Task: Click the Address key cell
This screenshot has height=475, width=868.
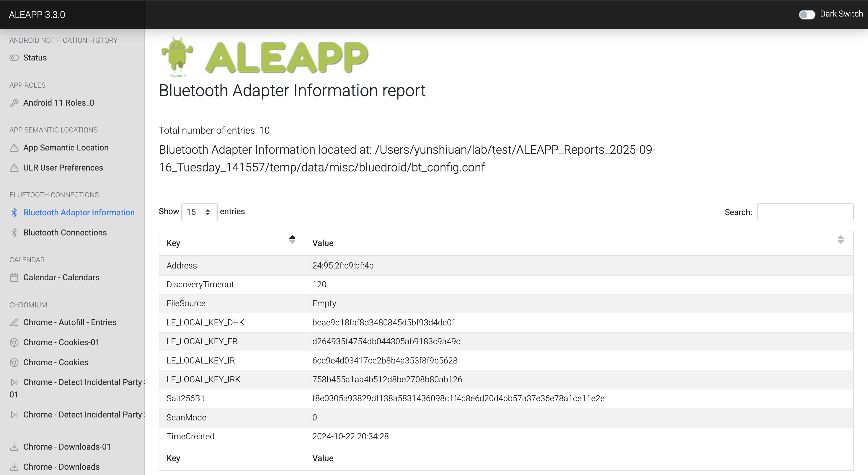Action: (232, 265)
